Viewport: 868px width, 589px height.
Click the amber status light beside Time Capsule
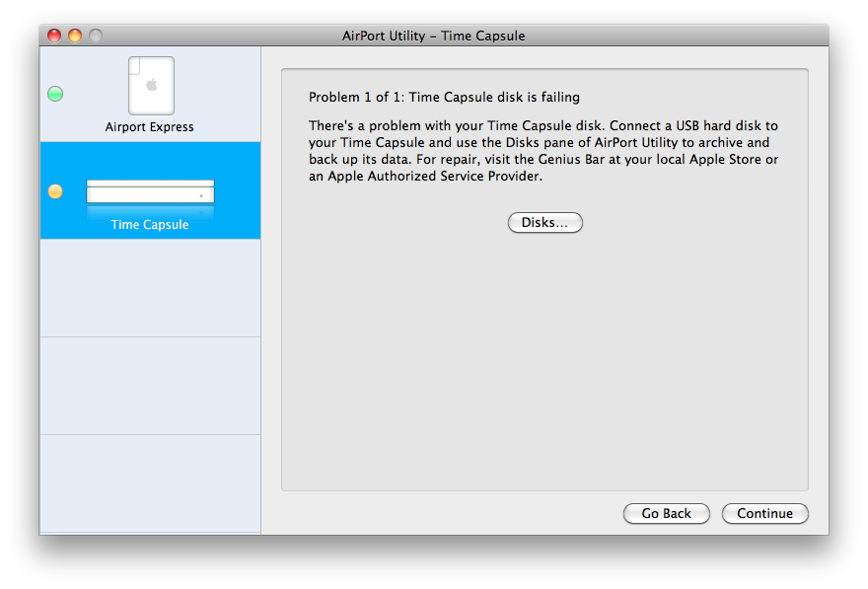point(55,191)
